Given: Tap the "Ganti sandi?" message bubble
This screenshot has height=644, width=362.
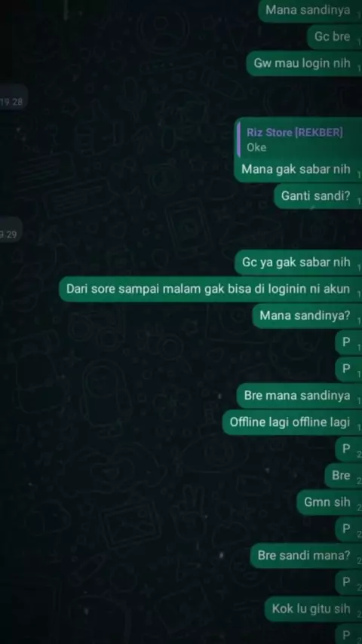Looking at the screenshot, I should click(x=318, y=196).
